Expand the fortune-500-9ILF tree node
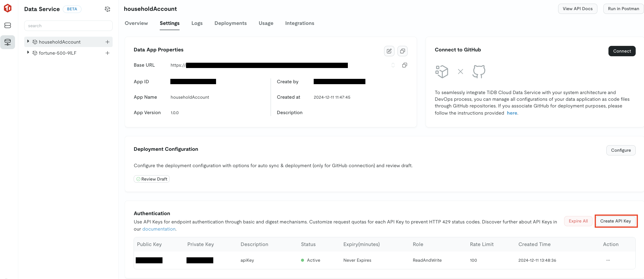Screen dimensions: 644x279 pos(28,52)
